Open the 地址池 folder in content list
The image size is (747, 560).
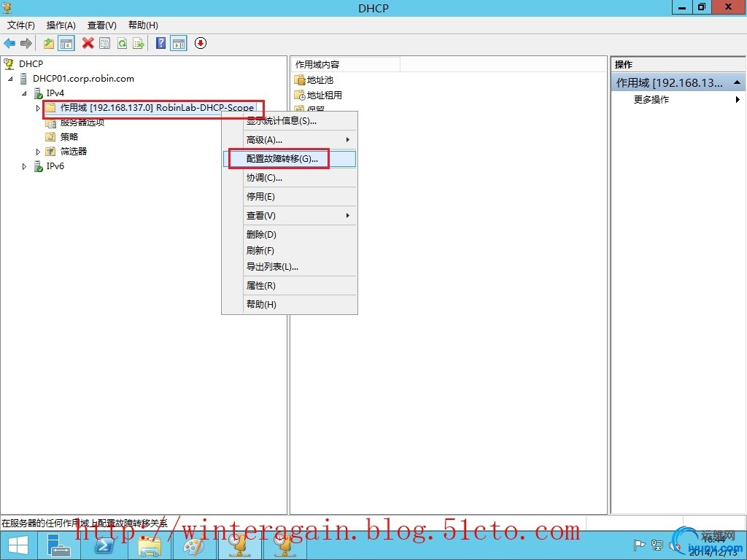[314, 80]
